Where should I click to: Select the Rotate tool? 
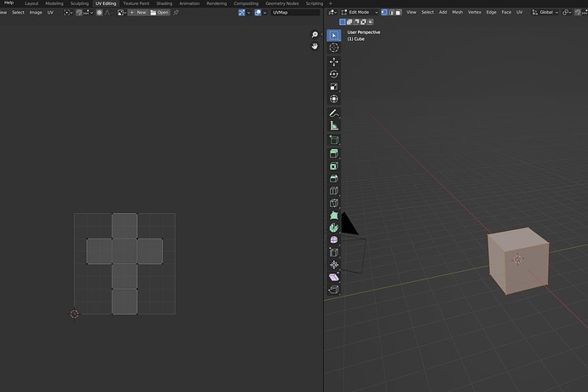click(334, 74)
